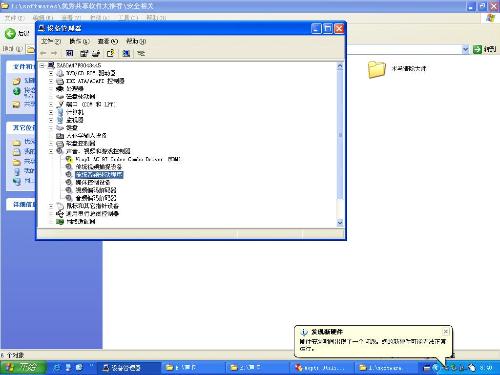Image resolution: width=500 pixels, height=375 pixels.
Task: Select the 传统视频捕捉设备 device row
Action: 99,167
